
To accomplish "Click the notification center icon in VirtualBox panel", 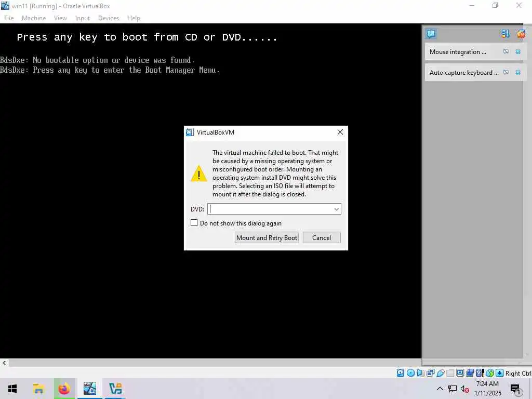I will tap(431, 34).
